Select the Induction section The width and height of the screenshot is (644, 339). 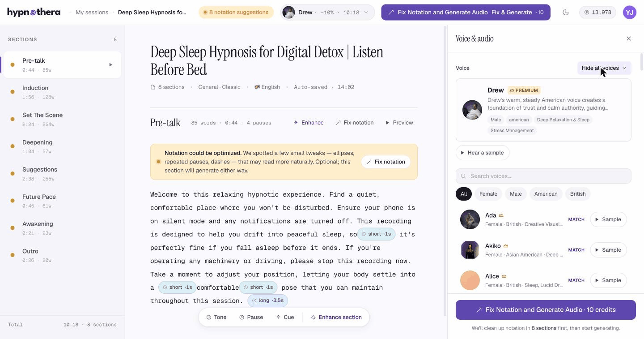coord(62,92)
